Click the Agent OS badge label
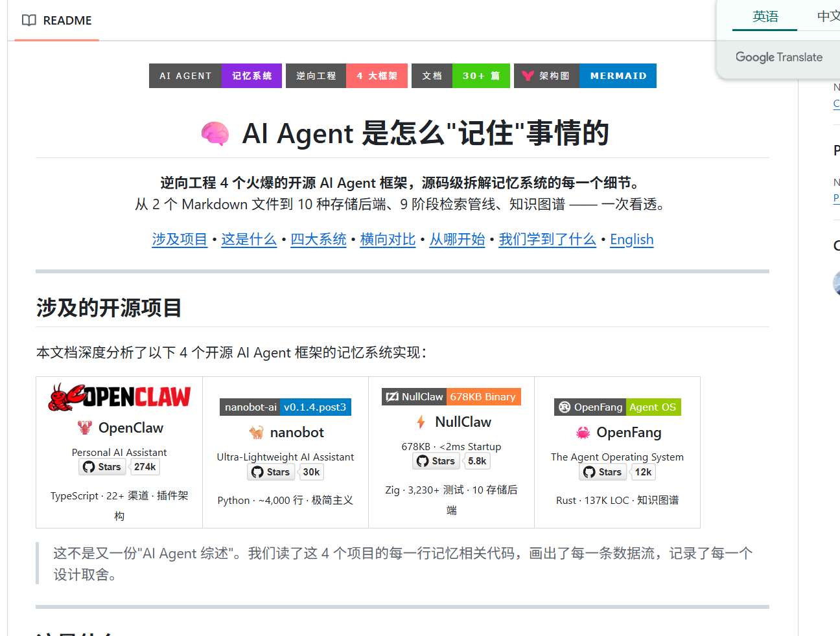840x636 pixels. [x=653, y=407]
